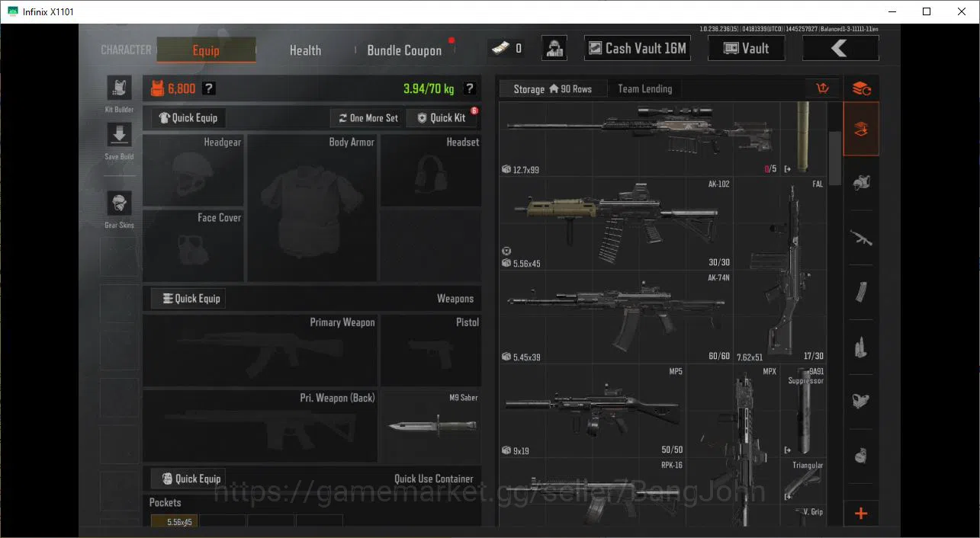Select the MP5 submachine gun in storage
Image resolution: width=980 pixels, height=538 pixels.
[593, 410]
